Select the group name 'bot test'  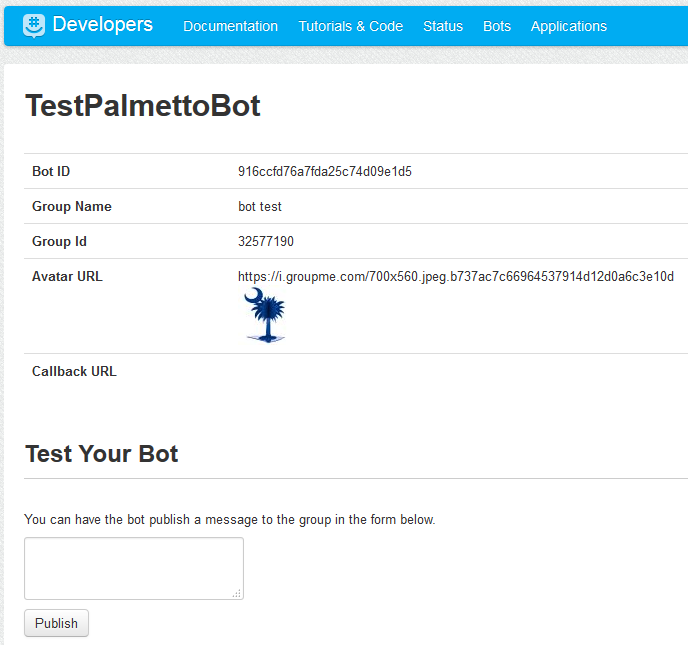pyautogui.click(x=260, y=206)
